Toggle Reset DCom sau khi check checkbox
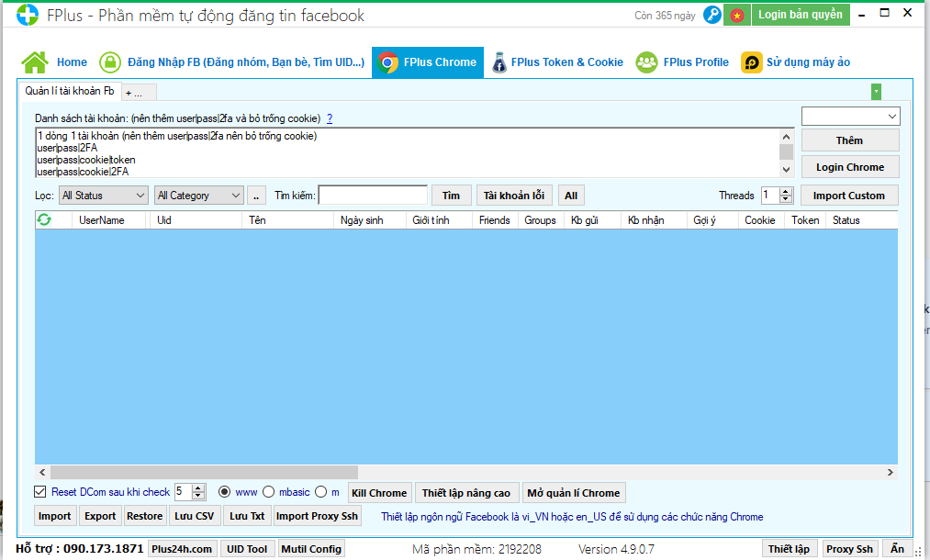 pyautogui.click(x=40, y=492)
